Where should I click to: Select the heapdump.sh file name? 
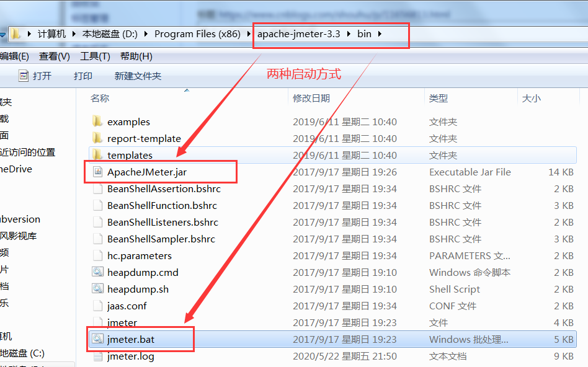coord(138,289)
